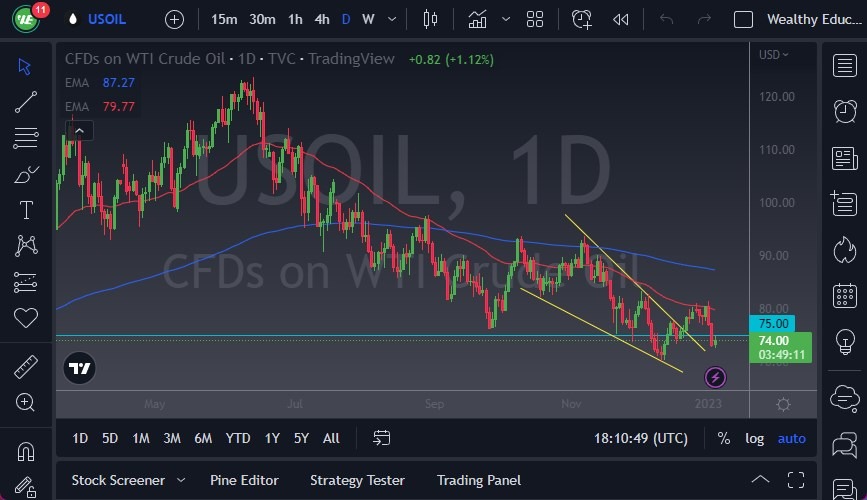Click the add symbol plus icon

(174, 19)
